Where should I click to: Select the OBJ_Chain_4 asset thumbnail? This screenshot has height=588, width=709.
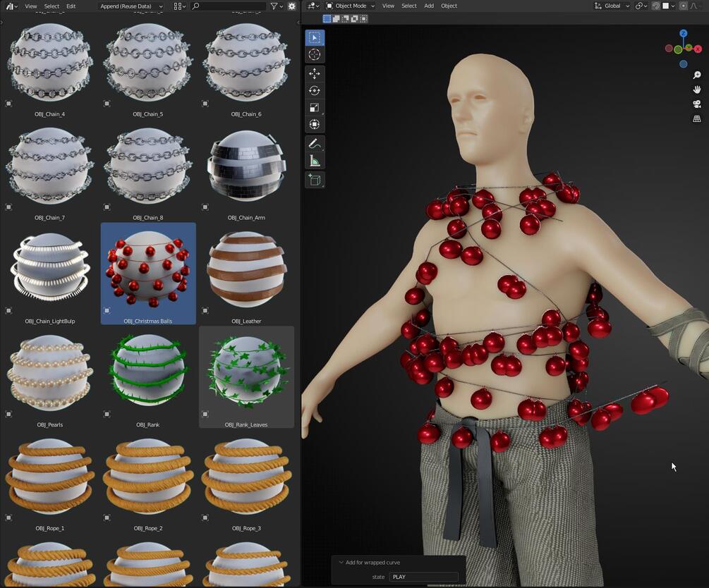click(x=50, y=63)
